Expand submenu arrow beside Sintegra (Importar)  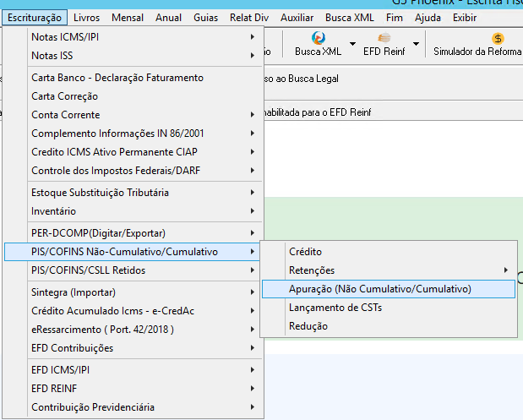(x=253, y=292)
